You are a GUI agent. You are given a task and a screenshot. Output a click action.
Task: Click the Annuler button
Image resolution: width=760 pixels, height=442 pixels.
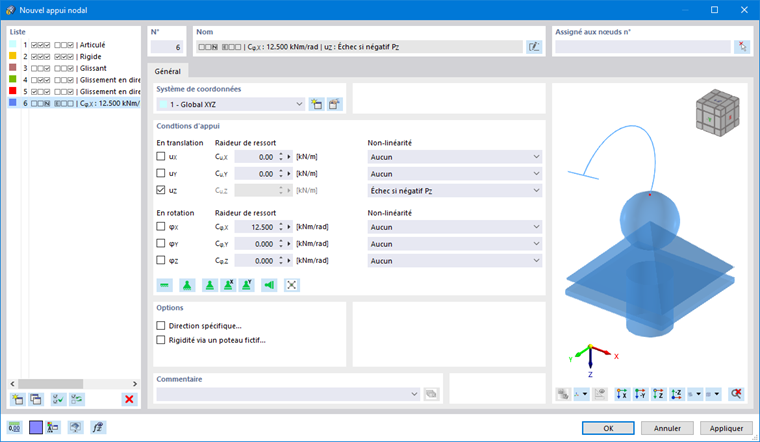click(x=667, y=428)
